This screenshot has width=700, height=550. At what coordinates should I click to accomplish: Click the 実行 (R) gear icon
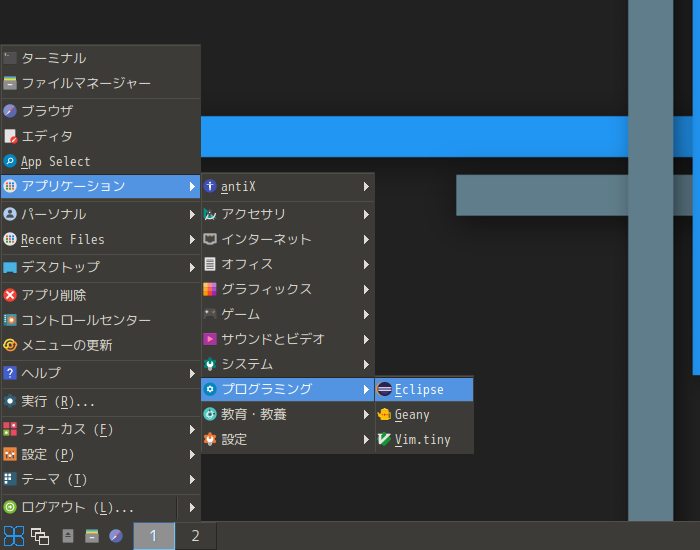coord(10,401)
